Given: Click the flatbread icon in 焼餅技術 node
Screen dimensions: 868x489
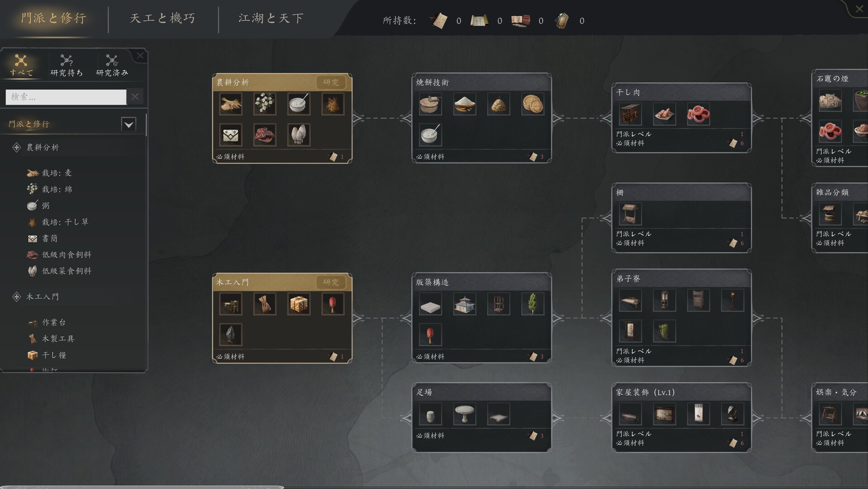Looking at the screenshot, I should [532, 104].
